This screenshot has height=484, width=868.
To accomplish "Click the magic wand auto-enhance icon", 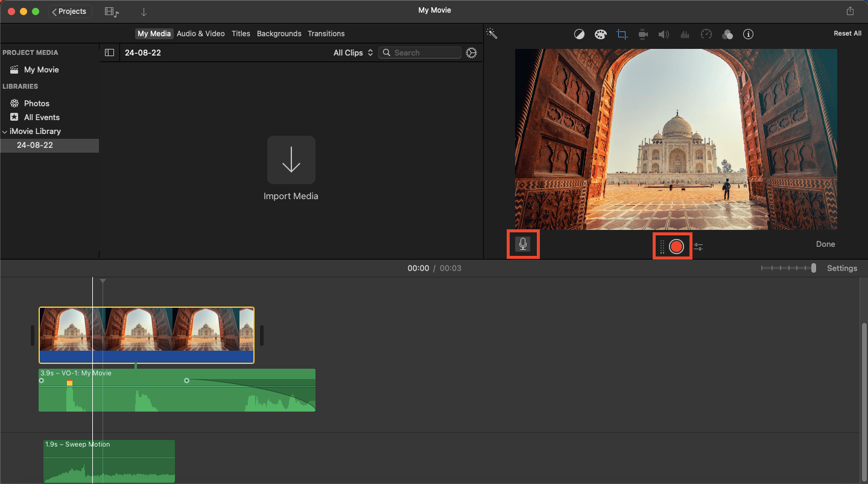I will point(492,34).
